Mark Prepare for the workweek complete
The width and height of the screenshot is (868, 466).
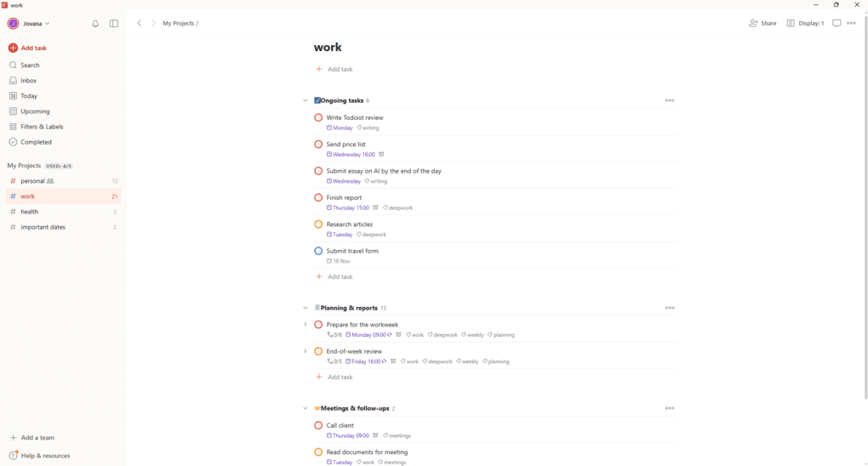coord(318,325)
